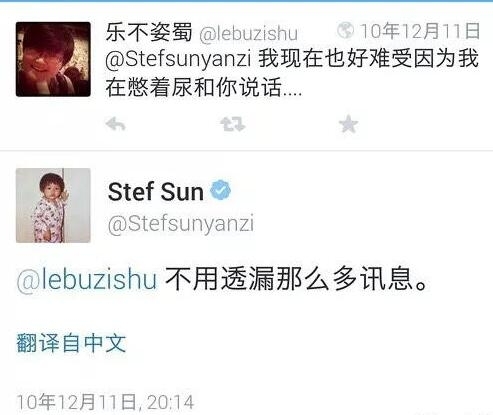Click the divider line between the tweets
This screenshot has height=415, width=493.
(246, 150)
